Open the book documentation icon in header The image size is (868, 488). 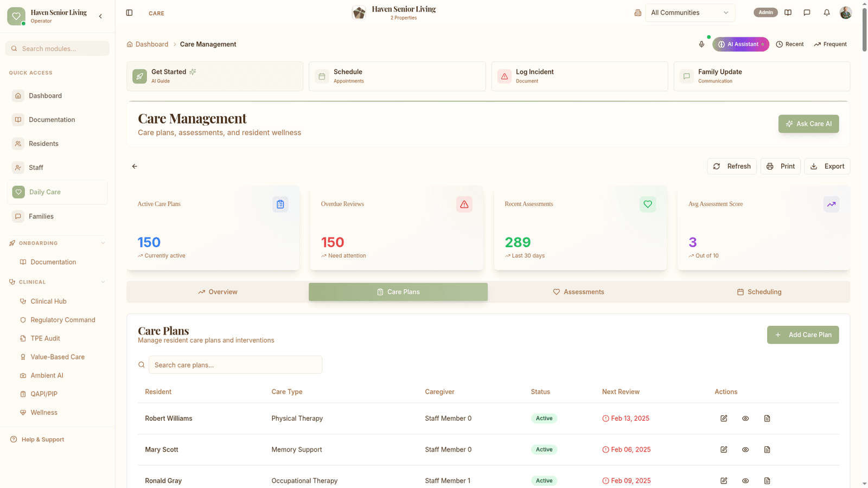[x=788, y=12]
